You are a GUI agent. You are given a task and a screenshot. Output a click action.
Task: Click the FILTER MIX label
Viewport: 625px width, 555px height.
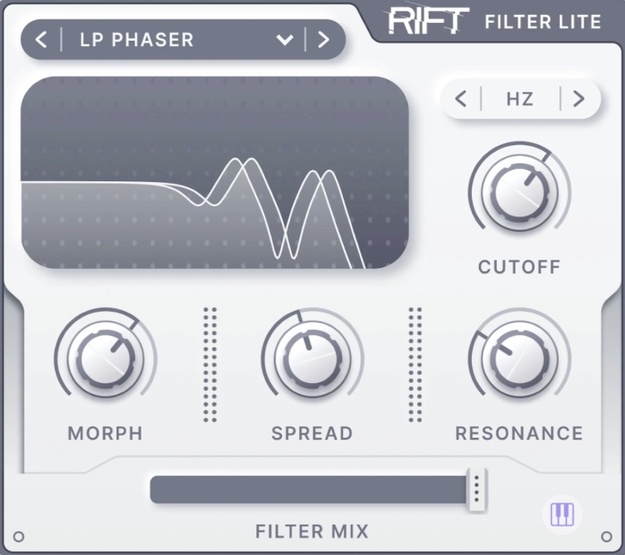[312, 531]
